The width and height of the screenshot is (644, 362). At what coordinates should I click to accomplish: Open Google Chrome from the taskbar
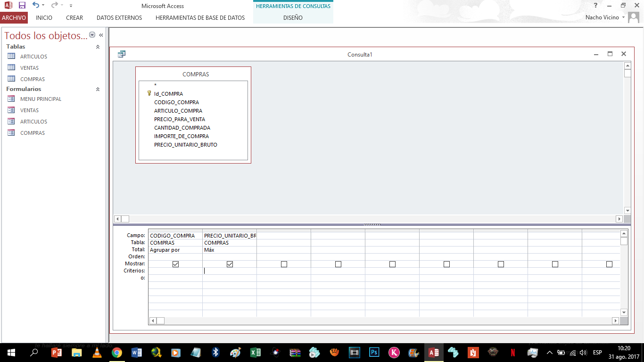pos(117,352)
